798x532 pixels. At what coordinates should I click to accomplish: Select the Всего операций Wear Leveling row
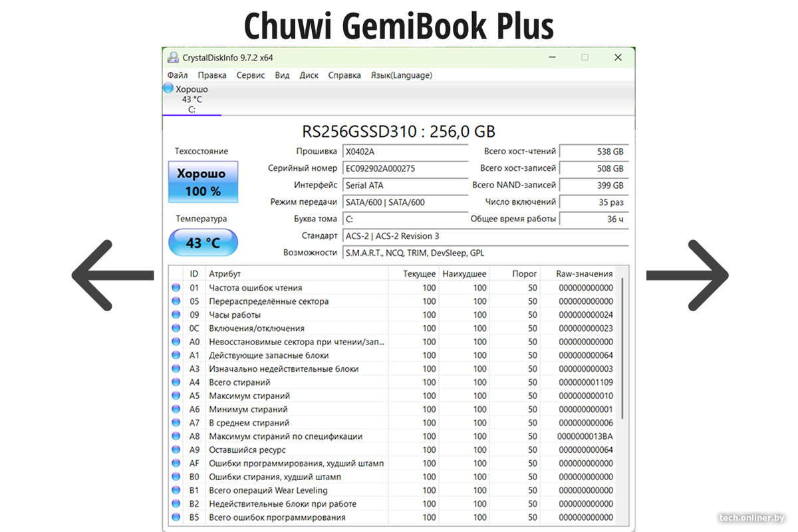click(x=392, y=491)
